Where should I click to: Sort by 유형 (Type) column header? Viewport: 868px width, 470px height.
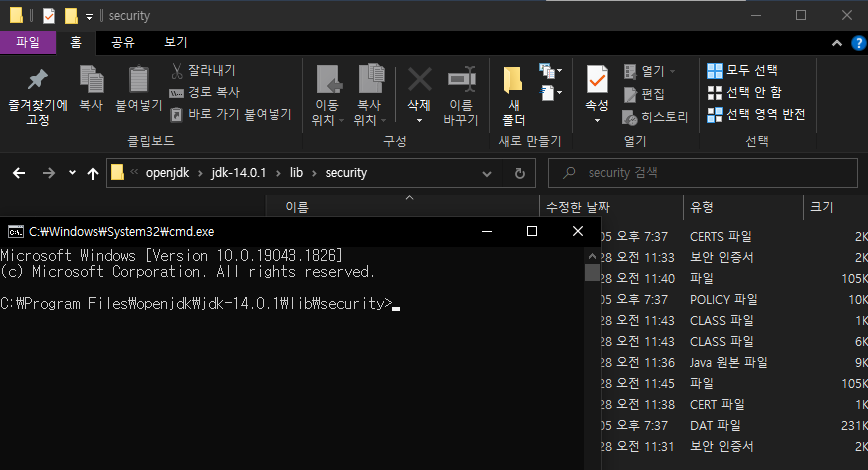743,206
